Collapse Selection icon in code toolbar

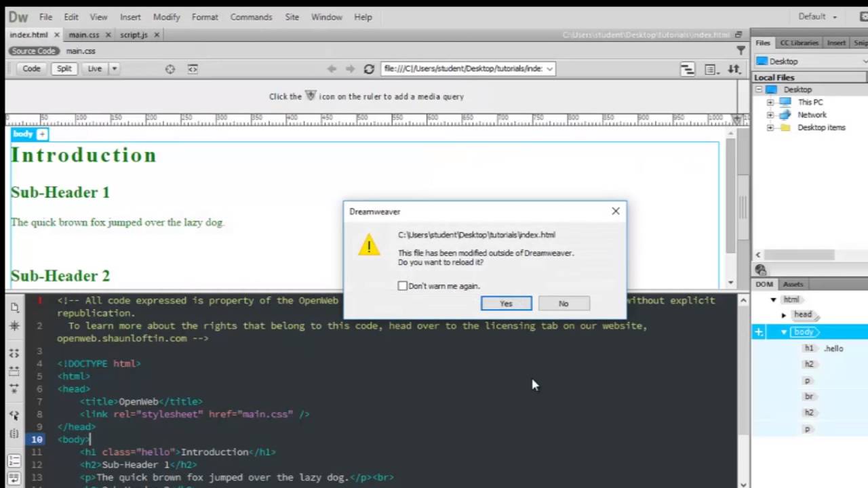click(15, 371)
